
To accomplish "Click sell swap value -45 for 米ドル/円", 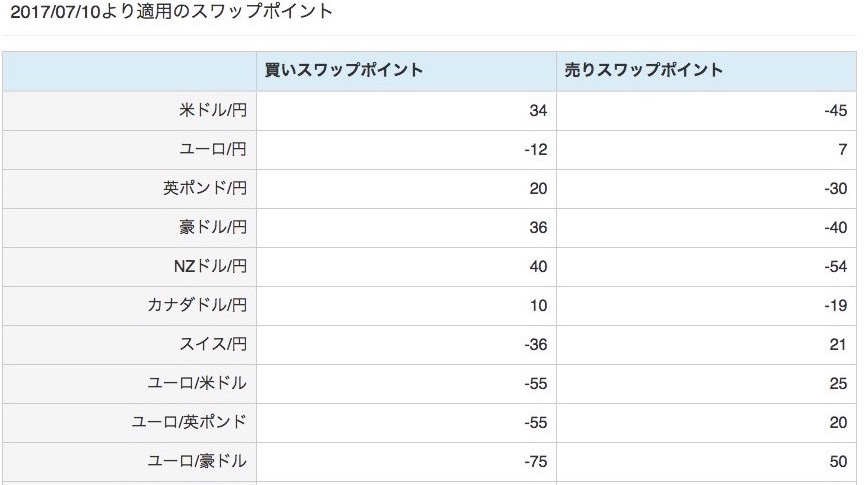I will pyautogui.click(x=835, y=111).
